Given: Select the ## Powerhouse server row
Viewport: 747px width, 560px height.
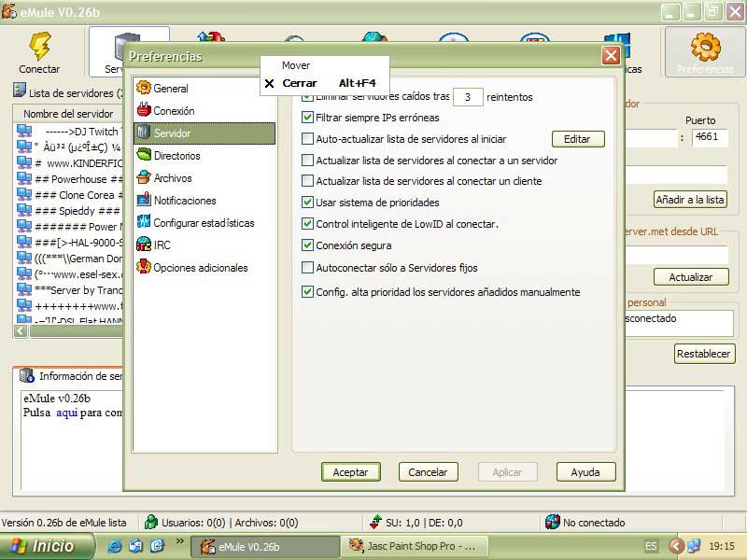Looking at the screenshot, I should click(69, 179).
